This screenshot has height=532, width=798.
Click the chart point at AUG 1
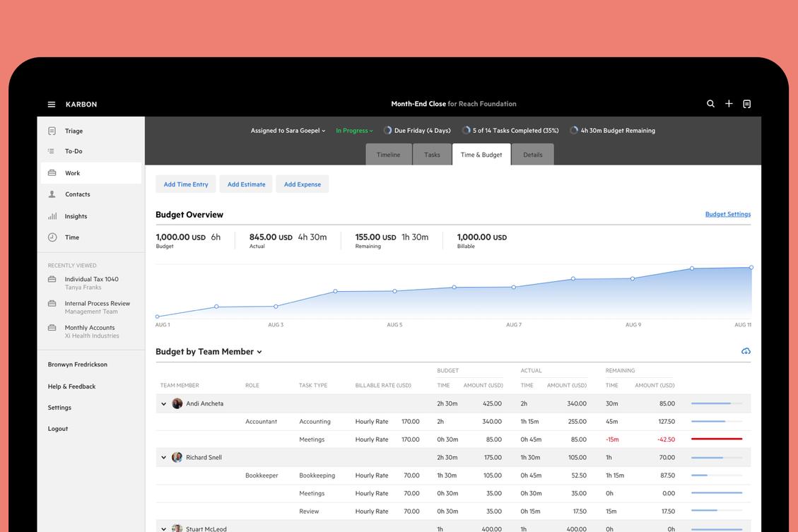coord(157,317)
